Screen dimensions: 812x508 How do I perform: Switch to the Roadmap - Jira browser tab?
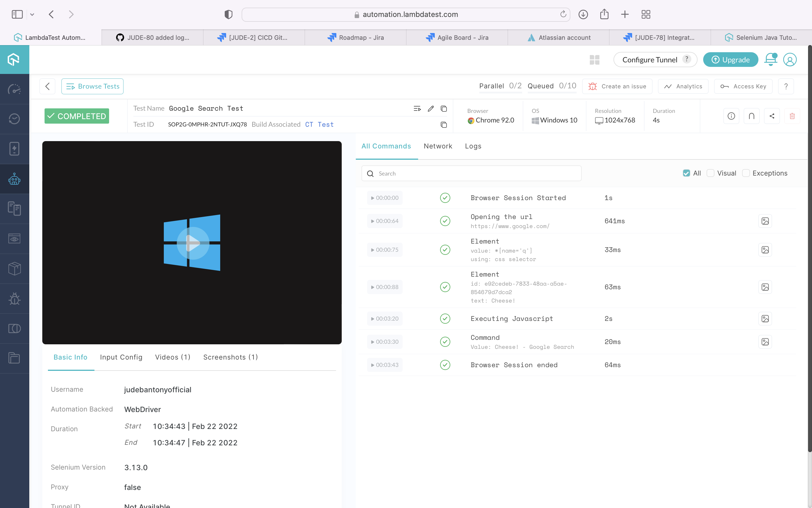click(x=356, y=37)
